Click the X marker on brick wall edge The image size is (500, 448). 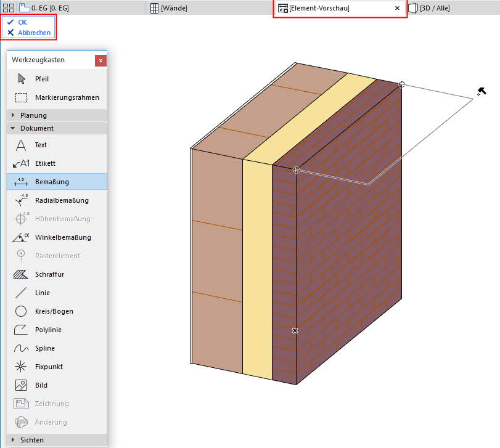295,331
